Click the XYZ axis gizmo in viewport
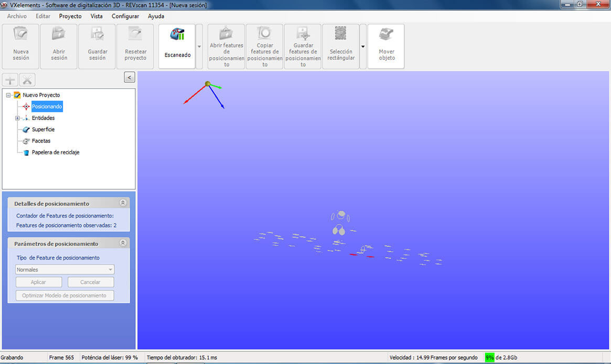 pos(204,94)
